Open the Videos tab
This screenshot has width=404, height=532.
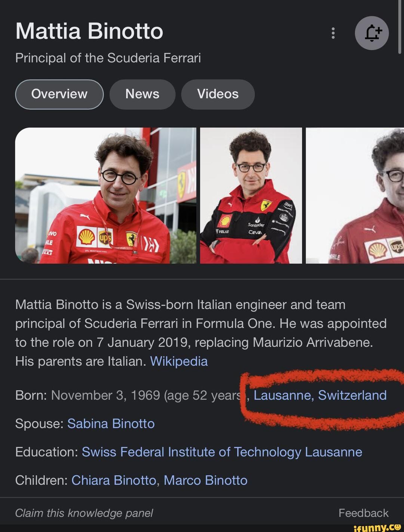click(218, 94)
